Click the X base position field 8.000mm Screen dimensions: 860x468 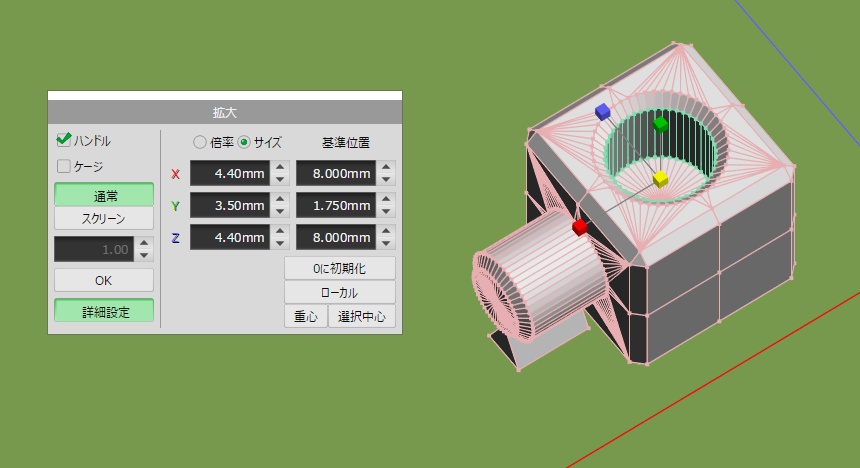point(336,173)
